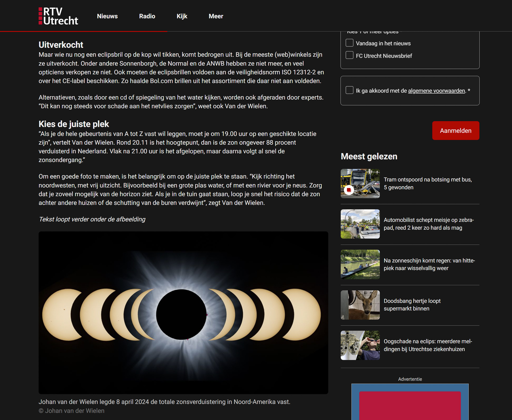Open the RTV Utrecht logo homepage
The height and width of the screenshot is (420, 512).
point(58,16)
